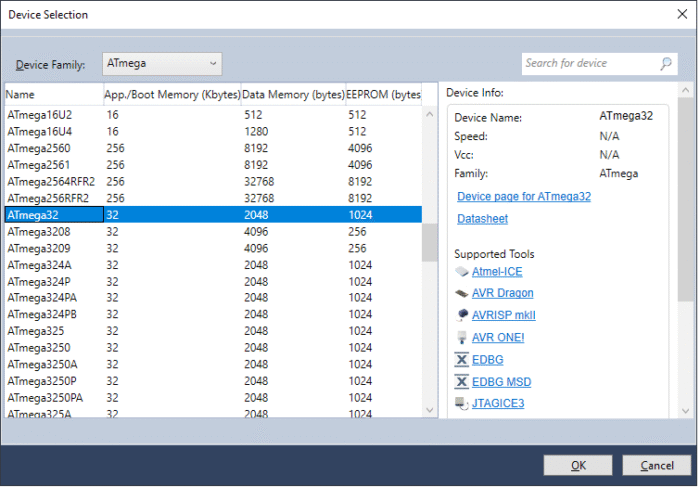Open the EDBG MSD link
The image size is (700, 487).
coord(501,383)
